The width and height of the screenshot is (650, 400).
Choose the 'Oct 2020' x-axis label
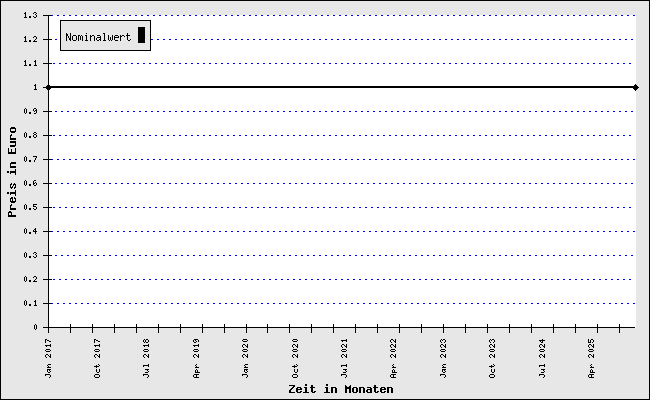[295, 357]
